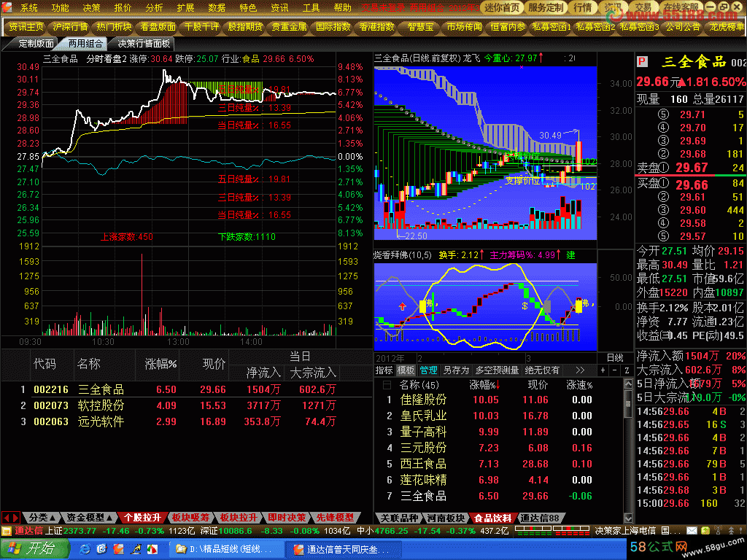This screenshot has width=747, height=560.
Task: Open Internet Explorer quick launch icon
Action: [x=85, y=549]
